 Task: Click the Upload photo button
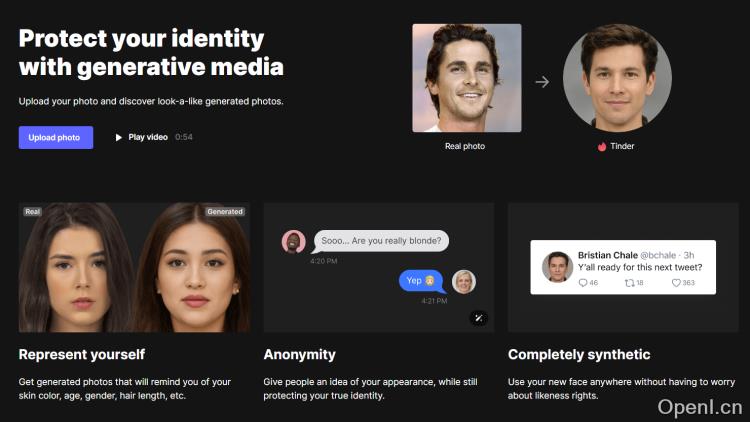coord(56,137)
